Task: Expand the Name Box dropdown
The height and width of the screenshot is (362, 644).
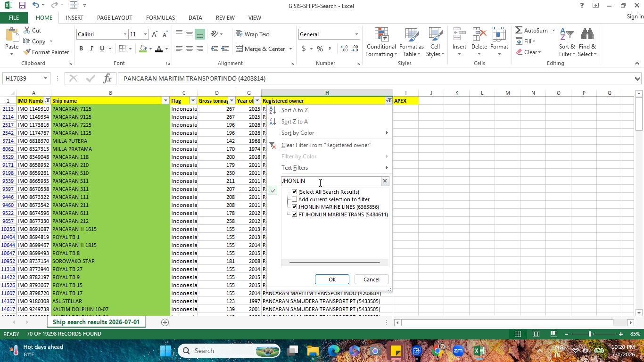Action: pyautogui.click(x=45, y=78)
